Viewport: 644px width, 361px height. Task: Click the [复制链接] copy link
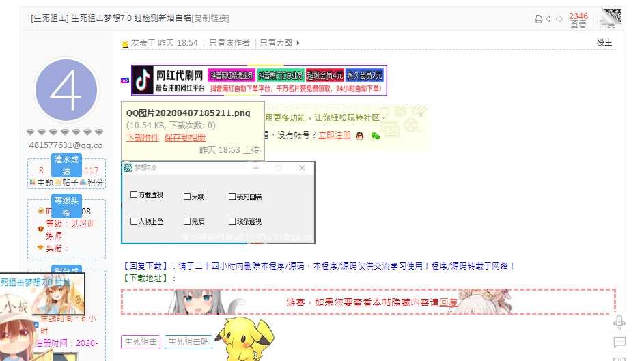click(x=210, y=18)
